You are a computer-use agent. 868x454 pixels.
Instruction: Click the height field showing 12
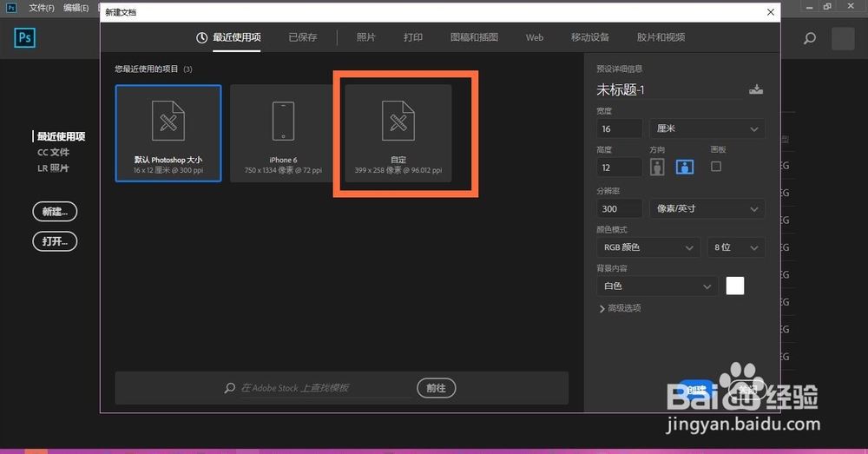[x=620, y=168]
